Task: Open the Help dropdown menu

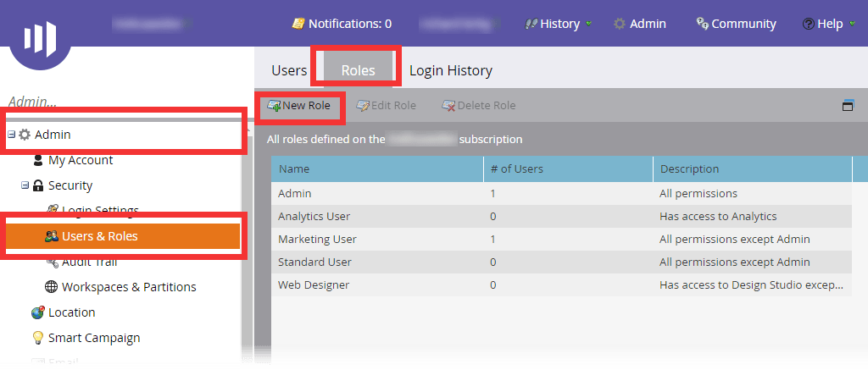Action: click(x=829, y=24)
